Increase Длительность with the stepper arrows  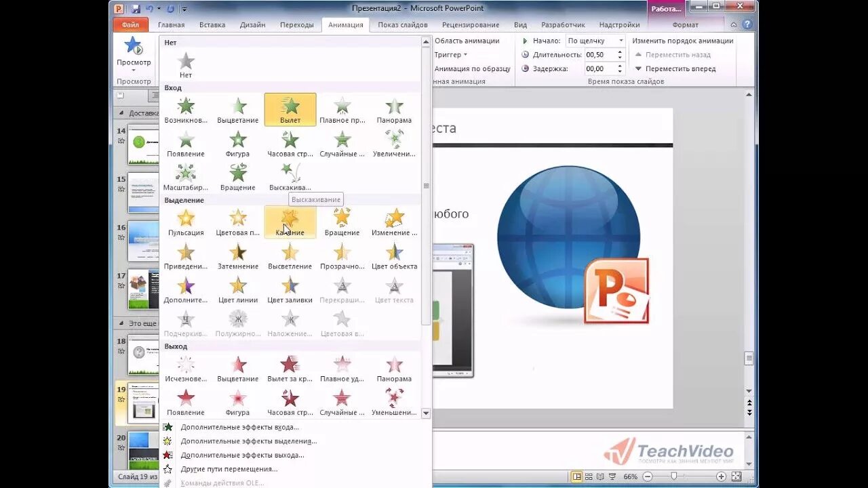point(620,52)
